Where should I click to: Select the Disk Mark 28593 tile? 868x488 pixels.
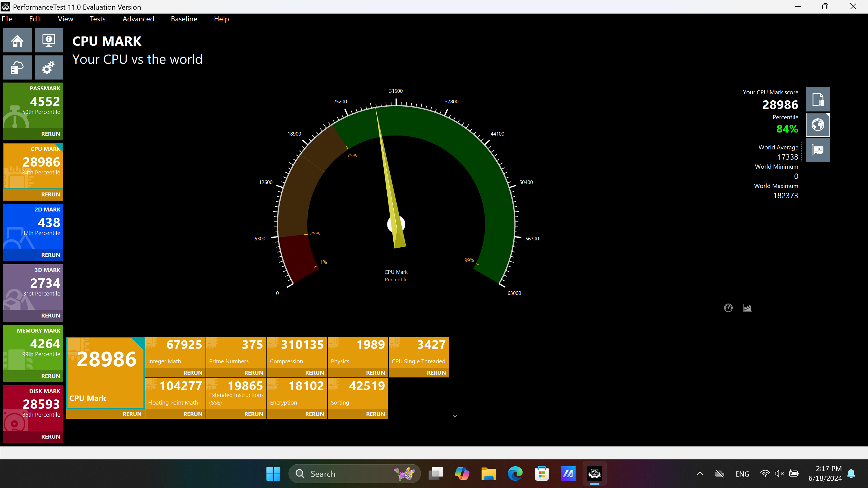tap(33, 408)
